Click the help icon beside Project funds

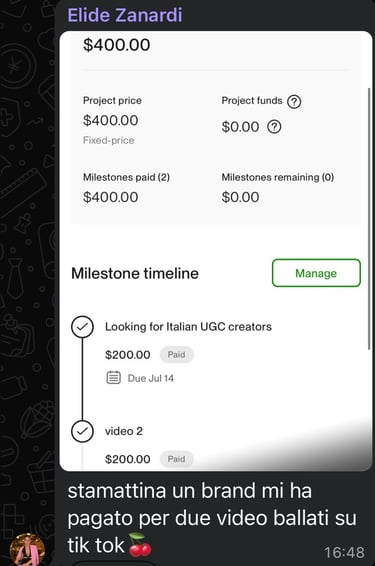[x=294, y=101]
